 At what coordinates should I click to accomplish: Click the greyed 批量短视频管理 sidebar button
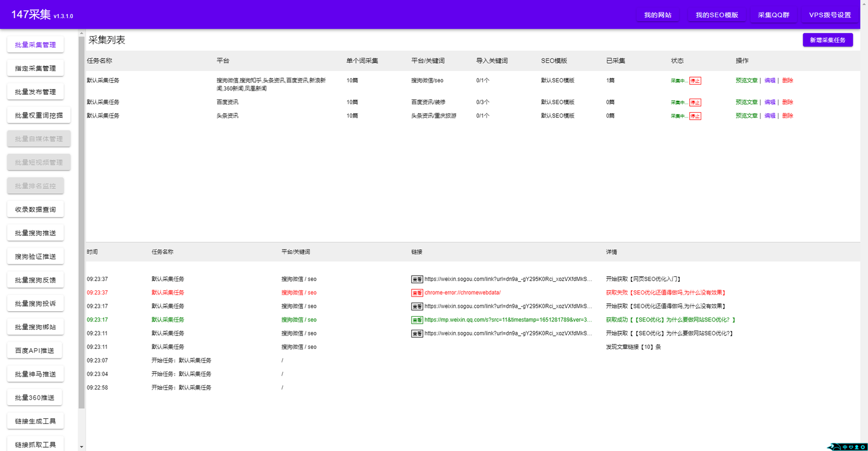[x=39, y=162]
